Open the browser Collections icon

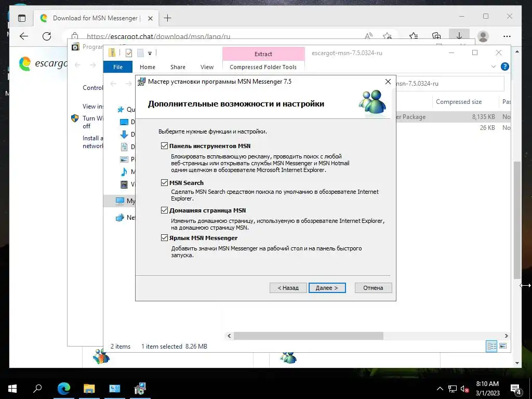point(436,36)
